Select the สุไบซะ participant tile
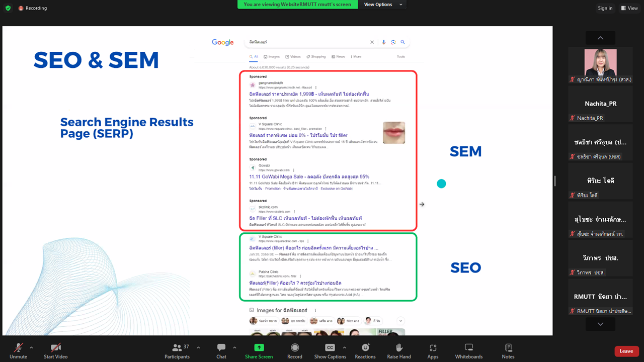The image size is (644, 362). pos(600,219)
